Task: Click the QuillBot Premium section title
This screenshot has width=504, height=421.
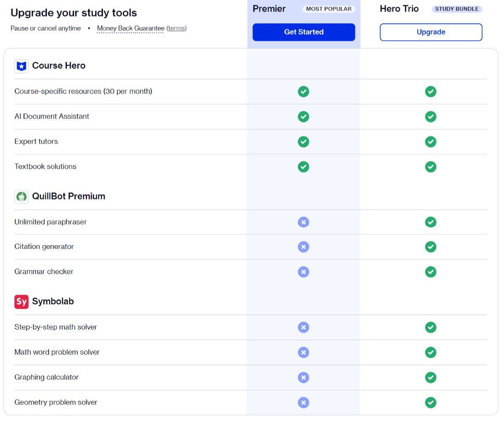Action: point(69,196)
